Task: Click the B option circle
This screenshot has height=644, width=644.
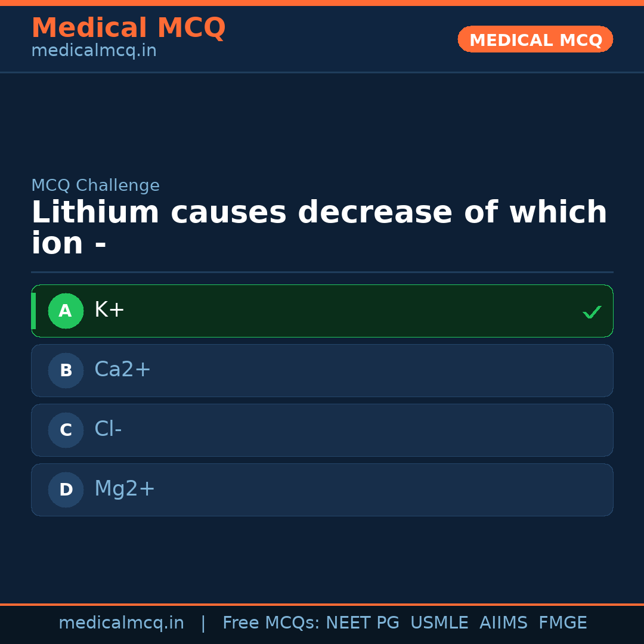Action: 66,370
